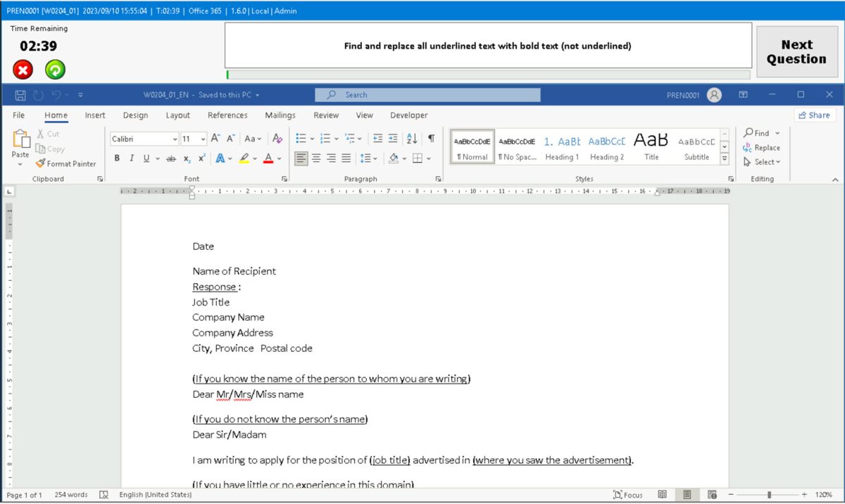Apply subscript formatting
Image resolution: width=845 pixels, height=504 pixels.
point(187,159)
